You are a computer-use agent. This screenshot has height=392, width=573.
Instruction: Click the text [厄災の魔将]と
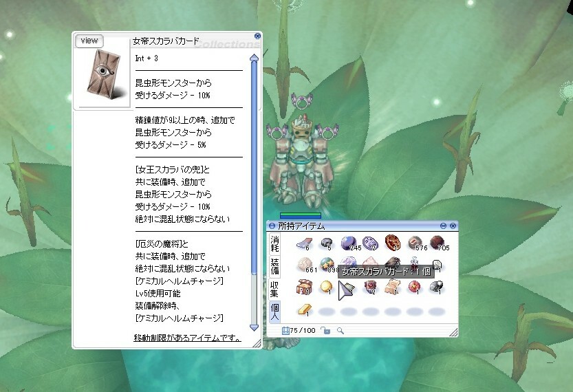162,243
